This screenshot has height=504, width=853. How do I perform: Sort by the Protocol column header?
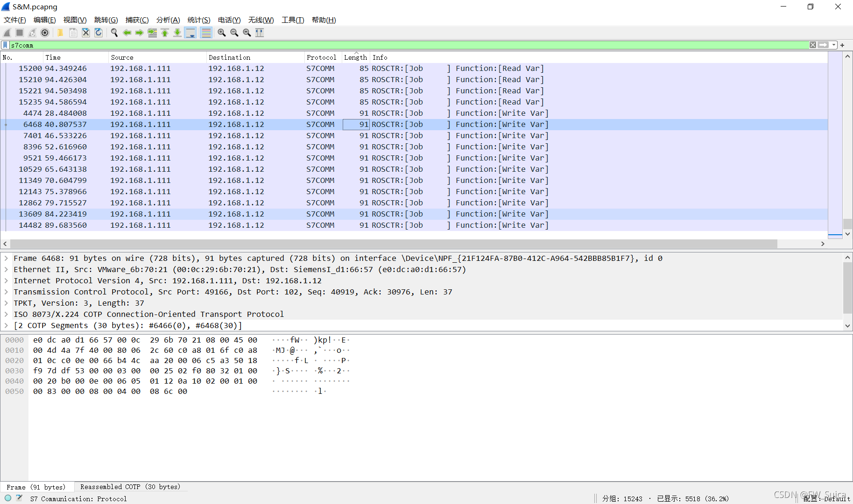click(323, 57)
